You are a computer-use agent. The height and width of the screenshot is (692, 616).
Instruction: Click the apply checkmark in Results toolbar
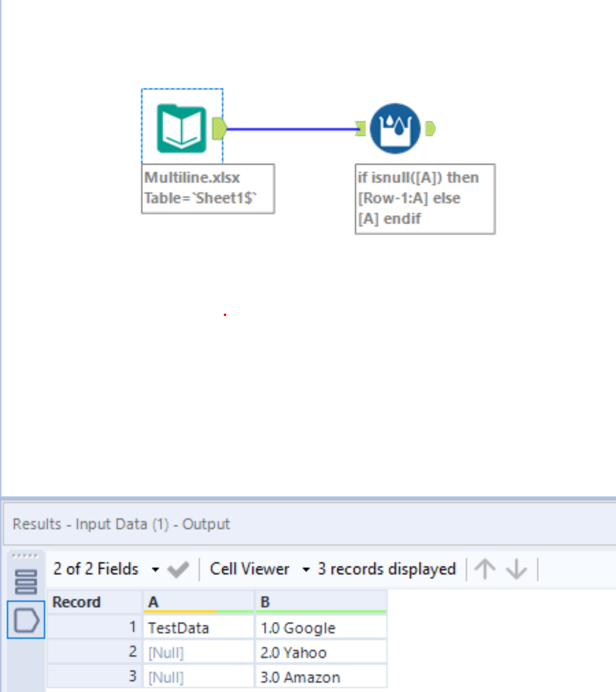coord(178,569)
